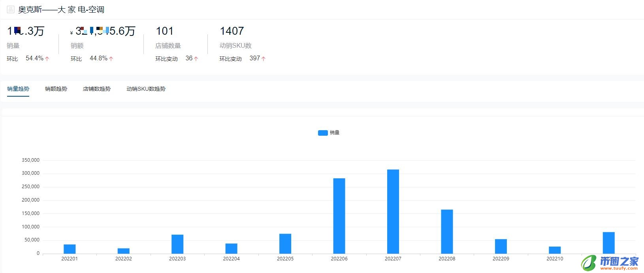Click the 动销SKU数 value 1407
The image size is (644, 273).
tap(232, 31)
